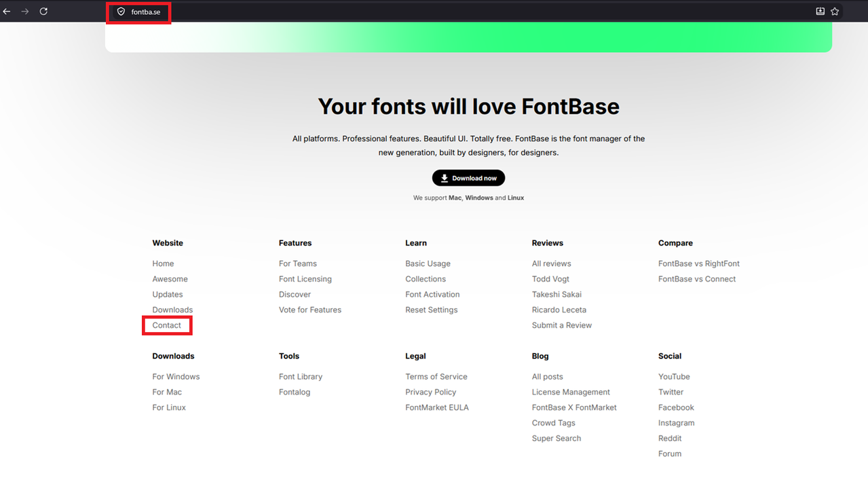Screen dimensions: 868x478
Task: Open the Facebook social link
Action: [x=676, y=407]
